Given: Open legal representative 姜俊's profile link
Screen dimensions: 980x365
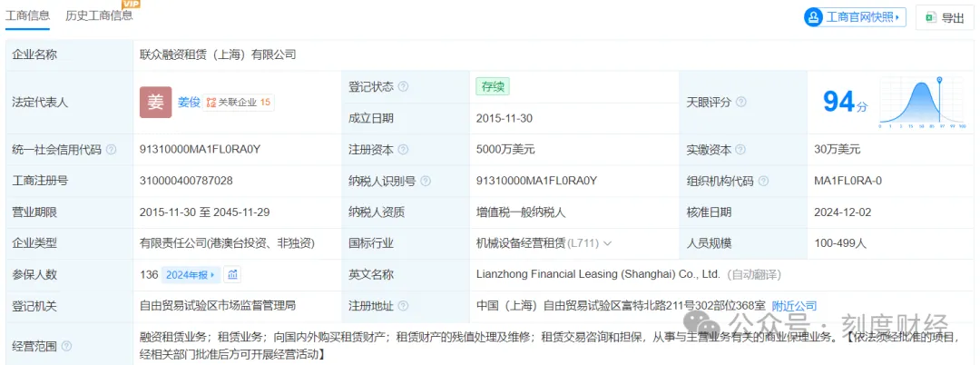Looking at the screenshot, I should [188, 103].
